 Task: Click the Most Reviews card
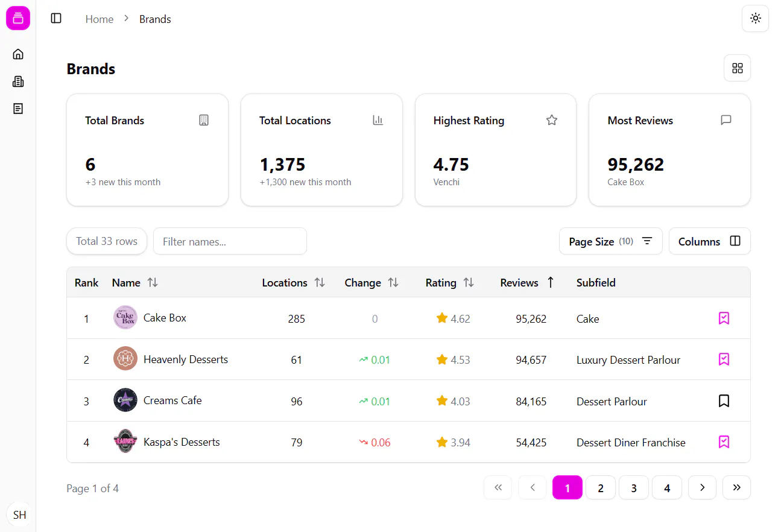[669, 150]
